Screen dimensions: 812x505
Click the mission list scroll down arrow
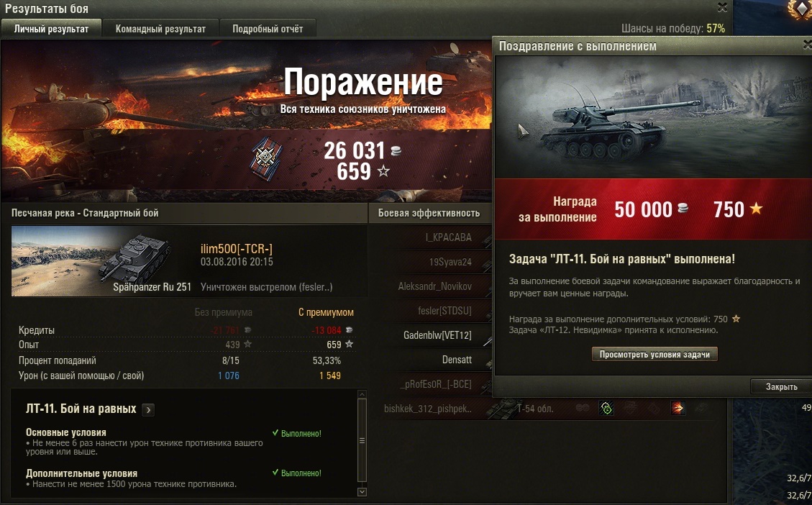[362, 491]
